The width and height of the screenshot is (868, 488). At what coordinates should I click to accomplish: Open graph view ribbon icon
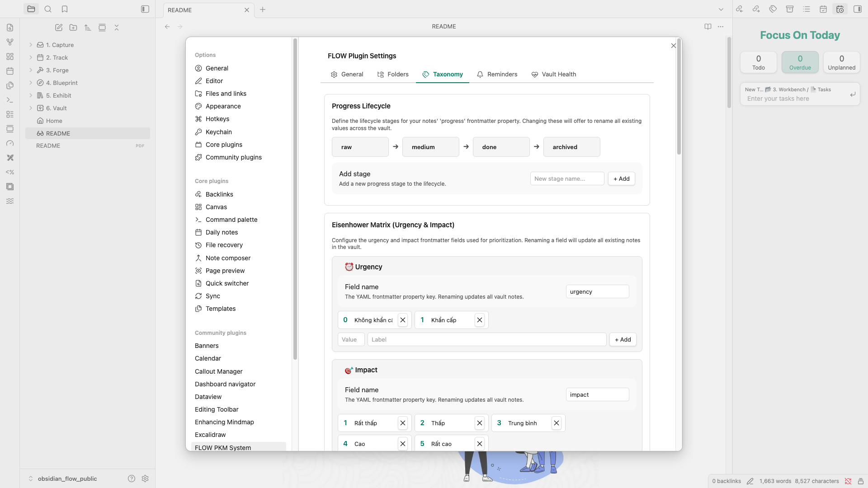[10, 42]
